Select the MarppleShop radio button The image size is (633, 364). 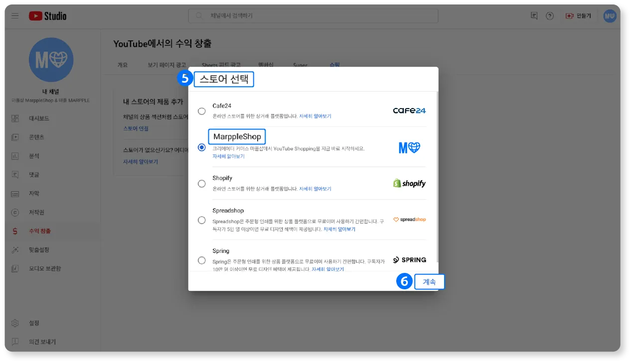(x=201, y=147)
